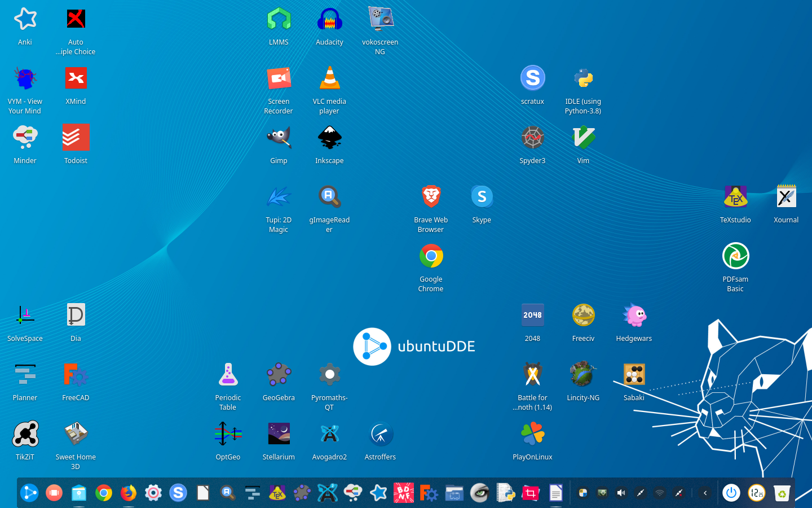Click the clock widget in dock

coord(757,493)
